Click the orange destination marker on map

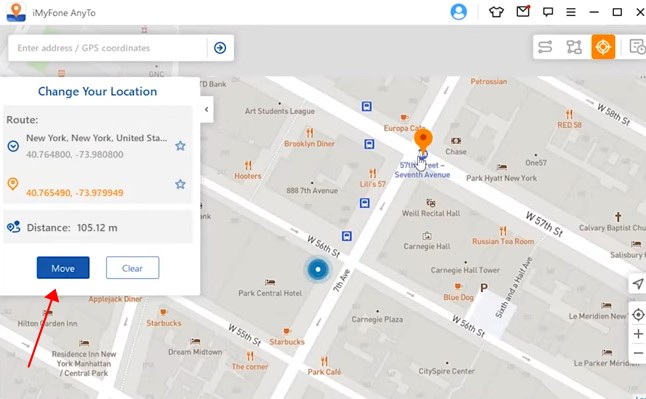click(x=423, y=140)
